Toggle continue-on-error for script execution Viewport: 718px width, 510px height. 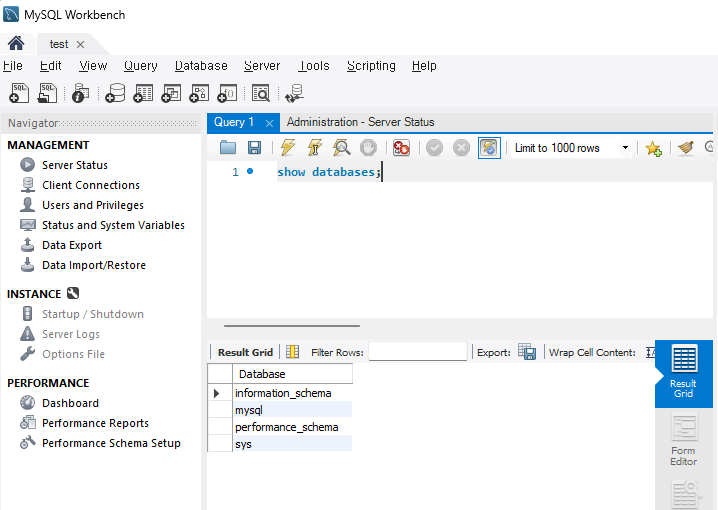coord(401,147)
